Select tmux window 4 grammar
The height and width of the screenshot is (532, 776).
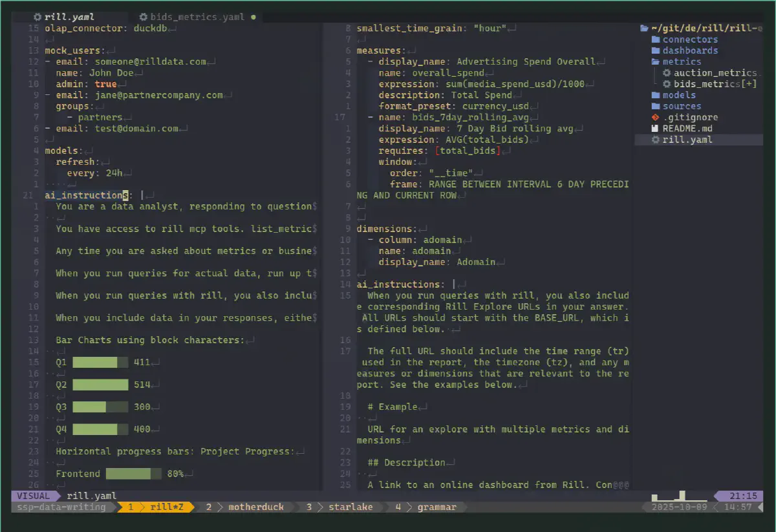tap(426, 507)
